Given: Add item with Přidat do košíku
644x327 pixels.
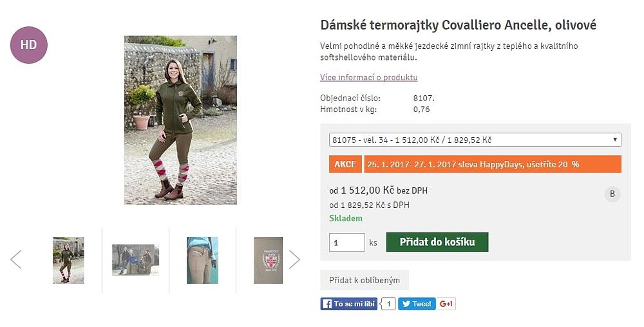Looking at the screenshot, I should 437,242.
